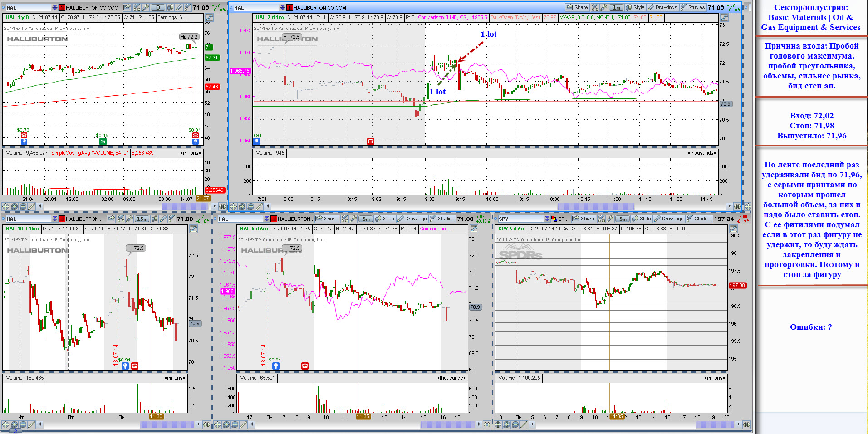Toggle chart mode icon on HAL 5m chart
Screen dimensions: 868x434
[x=474, y=229]
